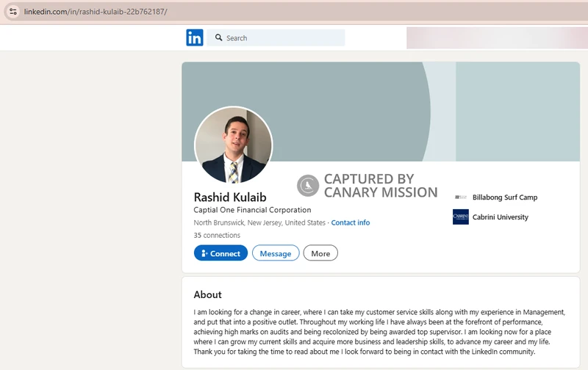Click the profile cover banner image
This screenshot has width=588, height=370.
pos(381,112)
